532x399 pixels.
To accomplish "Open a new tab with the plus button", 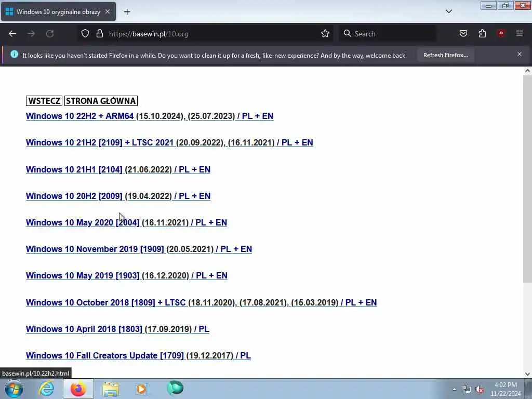I will pyautogui.click(x=127, y=12).
